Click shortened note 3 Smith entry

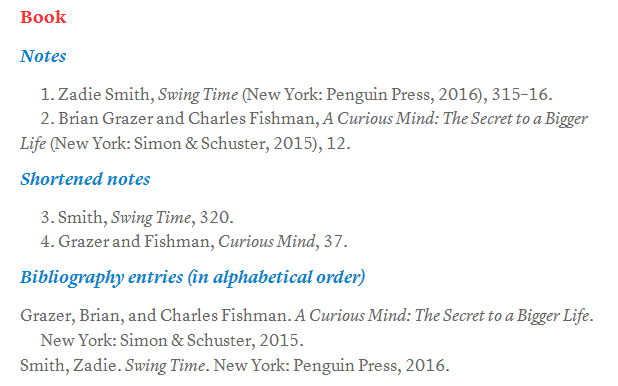coord(137,218)
